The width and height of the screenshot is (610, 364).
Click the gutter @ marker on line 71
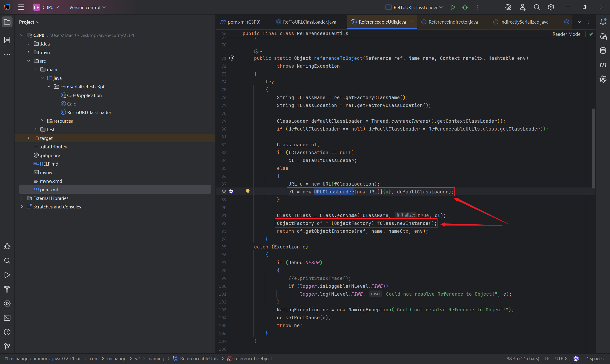click(x=232, y=58)
